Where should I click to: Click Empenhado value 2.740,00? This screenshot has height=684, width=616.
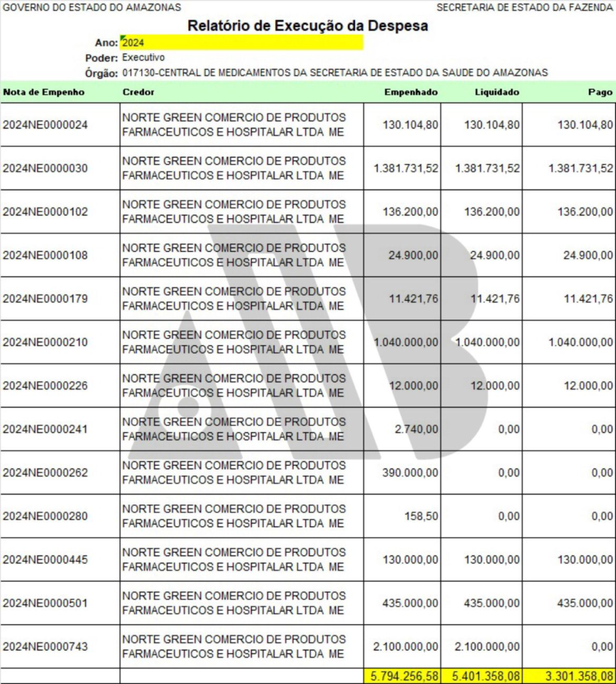(417, 429)
